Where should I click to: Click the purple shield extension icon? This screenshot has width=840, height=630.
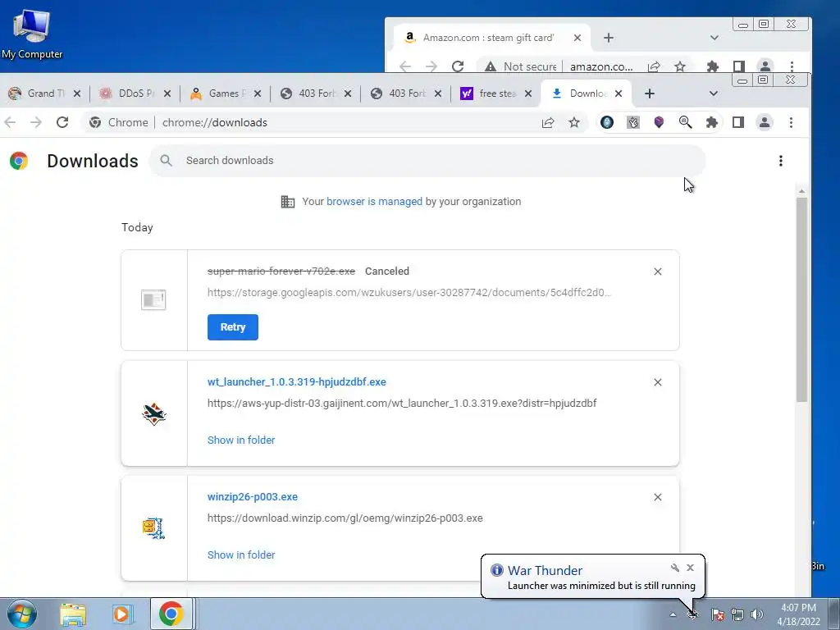click(x=659, y=122)
